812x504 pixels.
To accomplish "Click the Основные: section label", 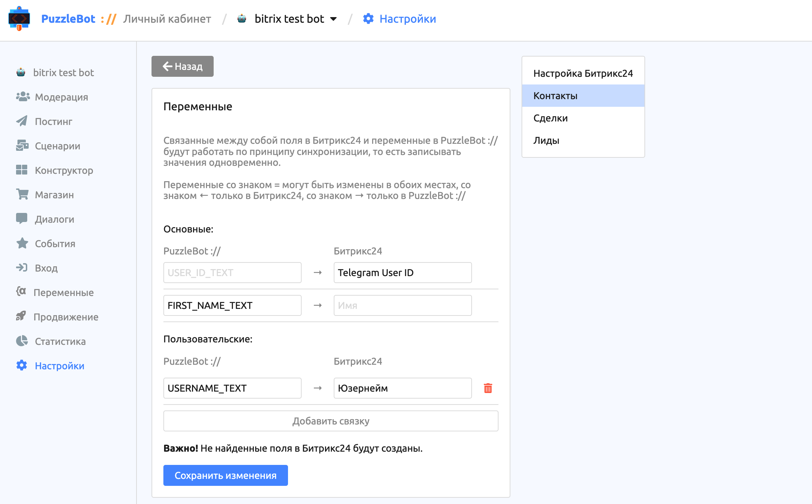I will (188, 229).
